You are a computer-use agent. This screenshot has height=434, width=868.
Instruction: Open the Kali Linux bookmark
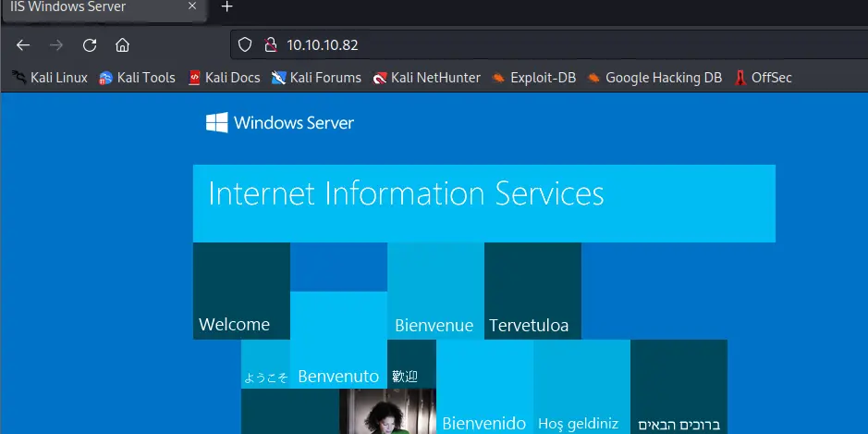pos(50,78)
